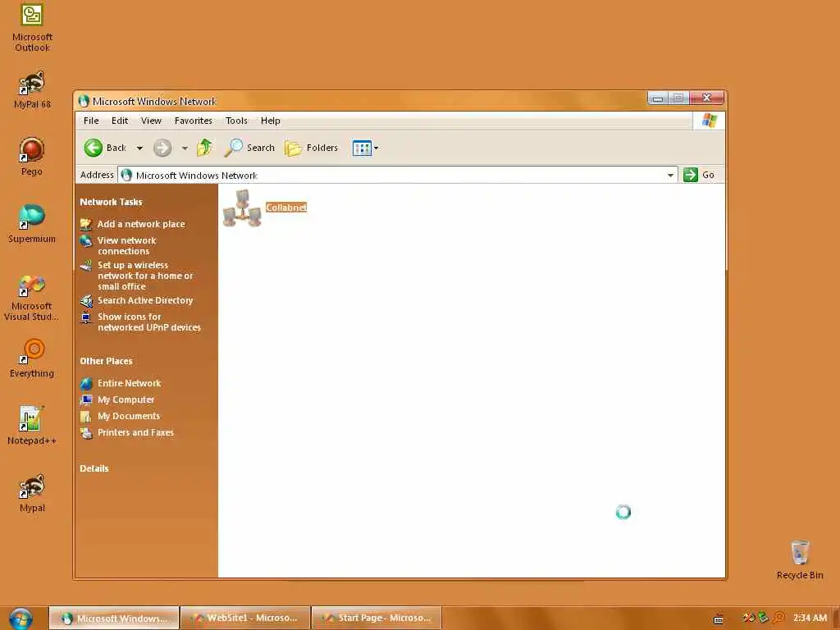Toggle the Folders pane
Viewport: 840px width, 630px height.
point(312,148)
